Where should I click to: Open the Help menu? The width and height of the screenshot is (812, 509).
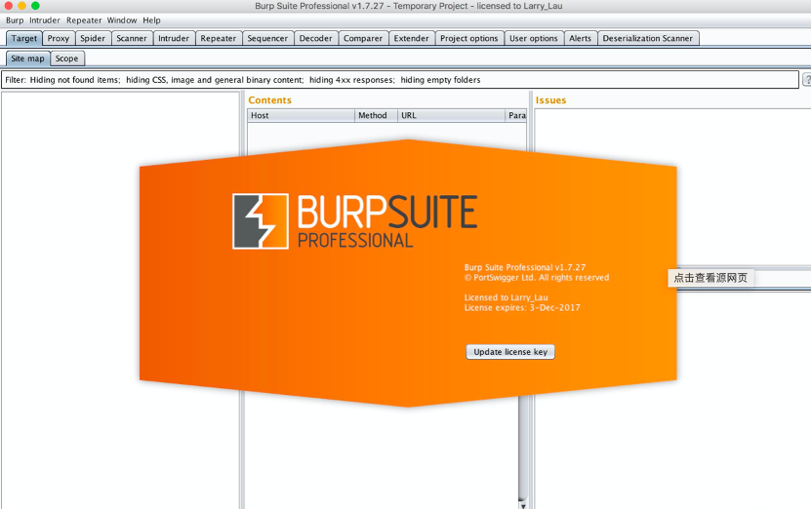click(x=151, y=20)
